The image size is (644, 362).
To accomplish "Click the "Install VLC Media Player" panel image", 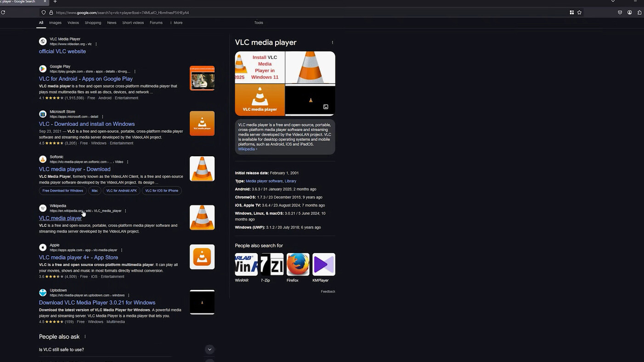I will (x=260, y=68).
